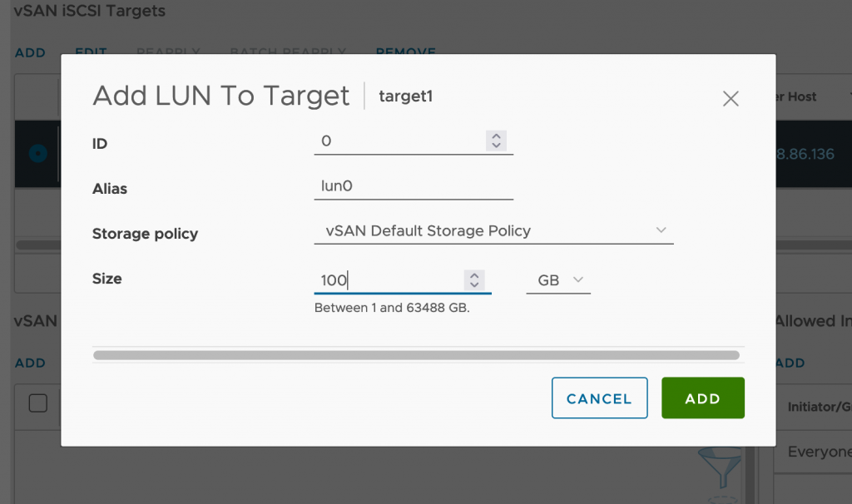Click the dialog's horizontal scrollbar

[x=416, y=355]
